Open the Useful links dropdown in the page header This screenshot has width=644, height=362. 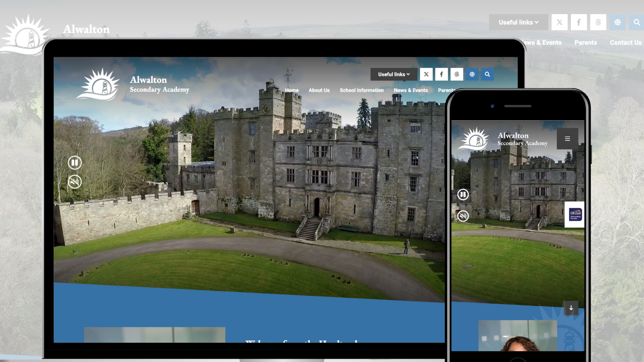519,22
